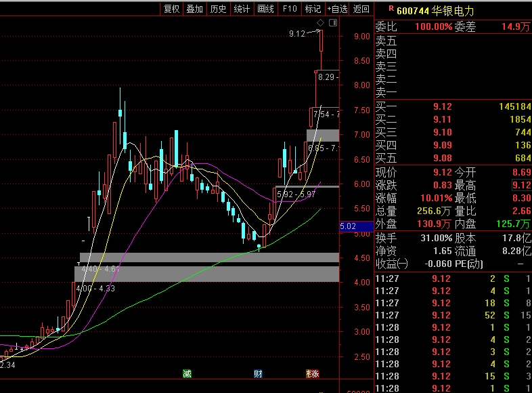
Task: Click the green 减 marker icon
Action: point(187,373)
